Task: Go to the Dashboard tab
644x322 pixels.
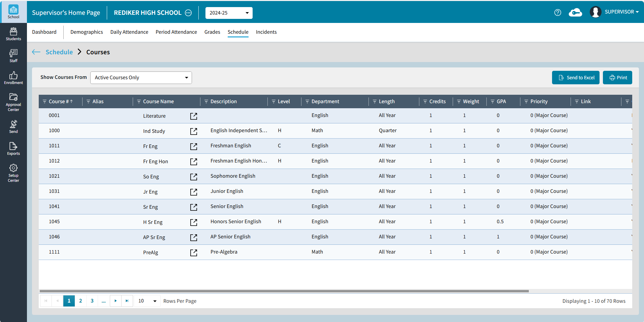Action: click(44, 32)
